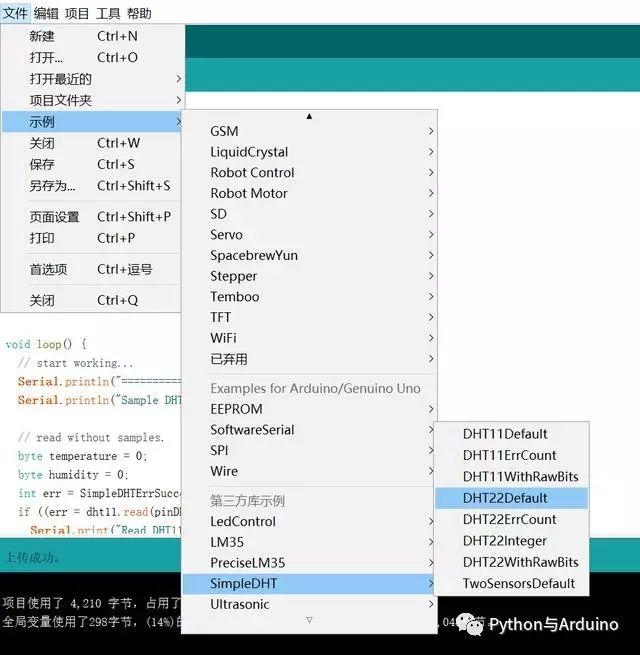Open DHT11WithRawBits example sketch
640x655 pixels.
[x=512, y=477]
